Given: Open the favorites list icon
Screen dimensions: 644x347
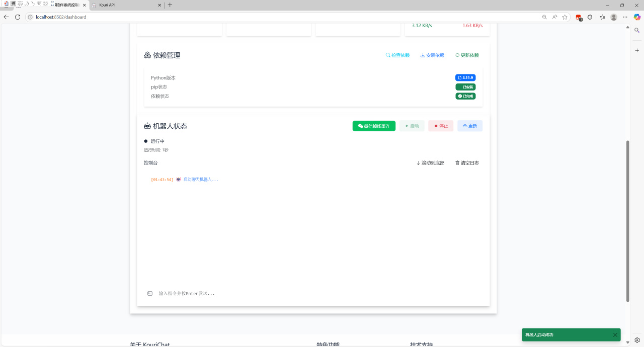Looking at the screenshot, I should (602, 17).
